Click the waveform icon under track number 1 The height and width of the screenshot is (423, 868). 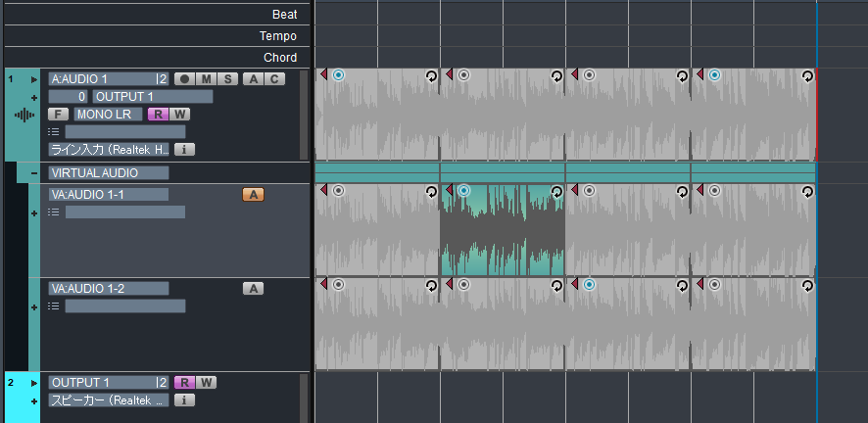(x=24, y=116)
